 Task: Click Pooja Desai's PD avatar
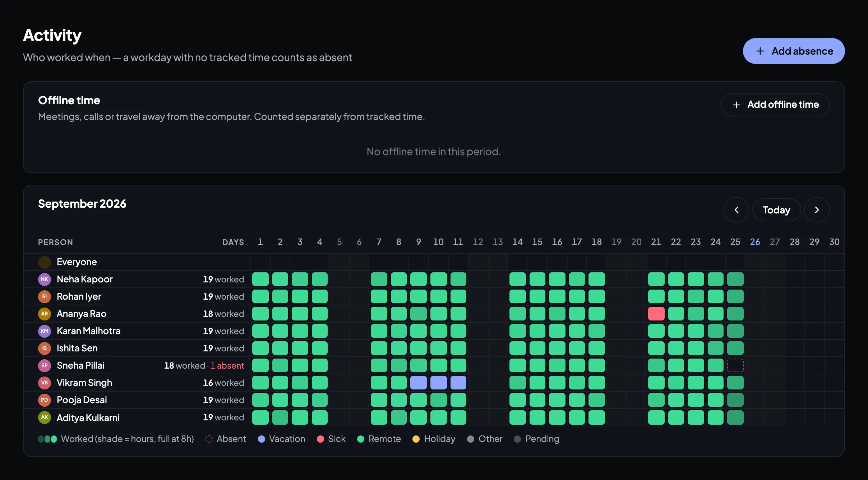click(45, 400)
